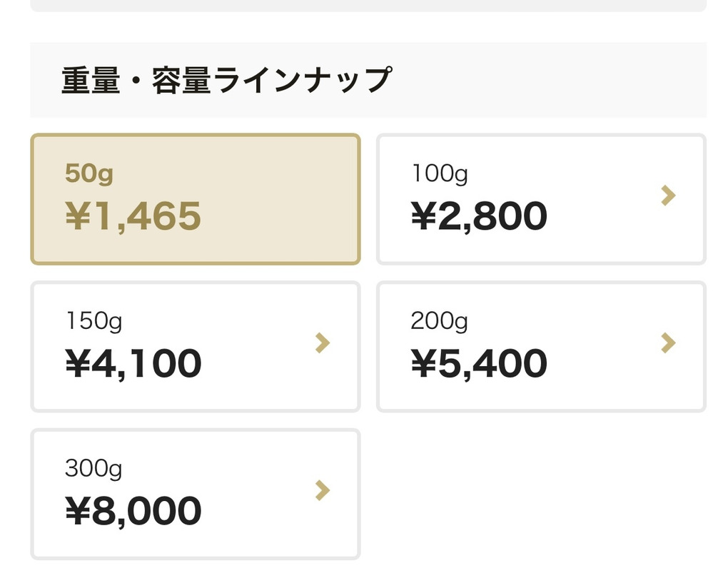Click the ¥1,465 price text

point(133,216)
